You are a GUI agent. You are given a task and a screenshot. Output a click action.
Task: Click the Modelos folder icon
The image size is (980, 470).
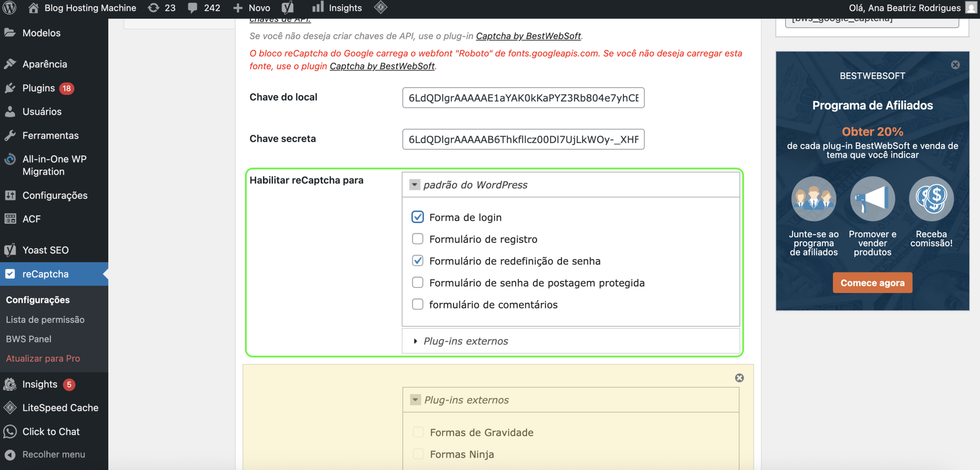[10, 33]
